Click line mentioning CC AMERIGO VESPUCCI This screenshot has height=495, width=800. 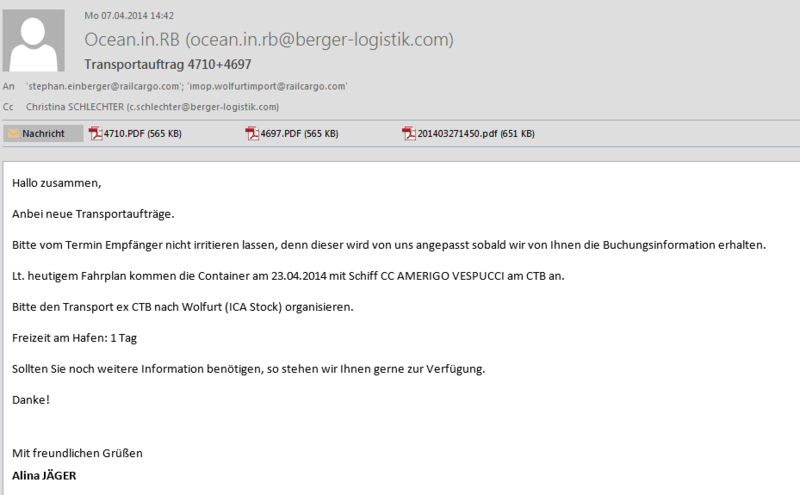(288, 276)
